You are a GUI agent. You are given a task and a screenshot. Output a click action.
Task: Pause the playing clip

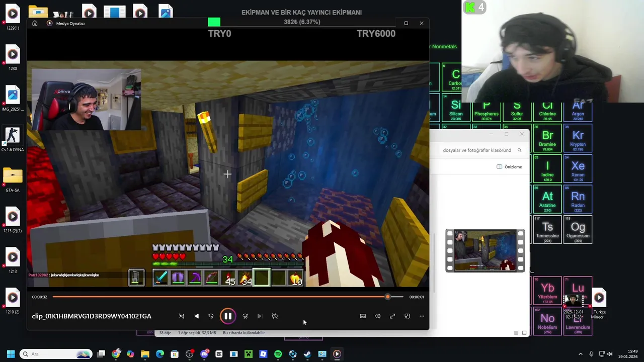[227, 316]
